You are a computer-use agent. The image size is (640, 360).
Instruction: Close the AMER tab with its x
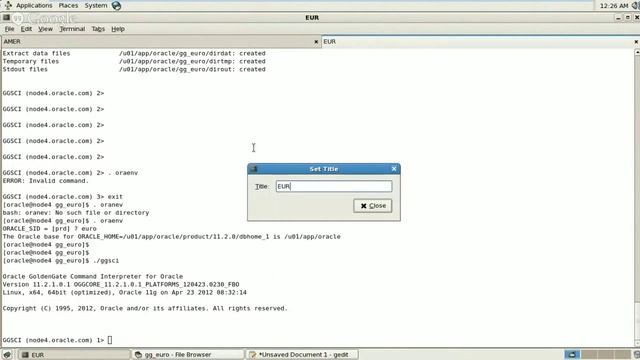tap(316, 42)
